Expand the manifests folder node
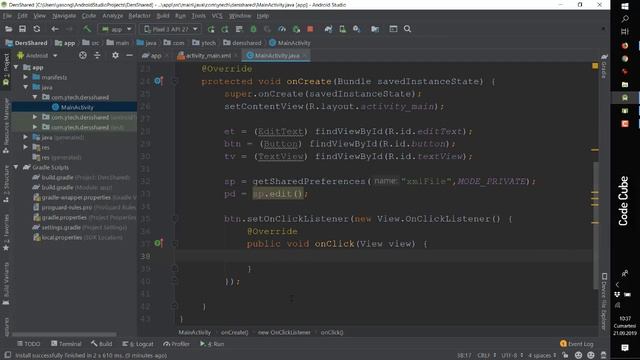 click(26, 77)
